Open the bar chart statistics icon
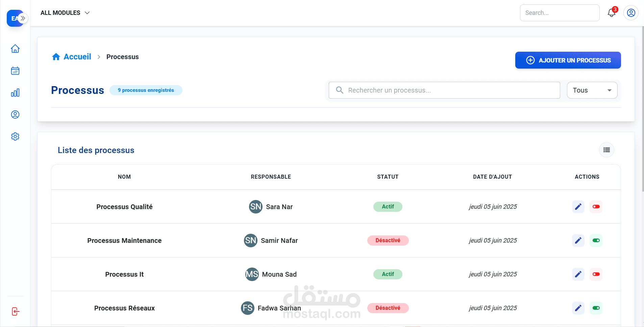Viewport: 644px width, 327px height. pos(15,93)
